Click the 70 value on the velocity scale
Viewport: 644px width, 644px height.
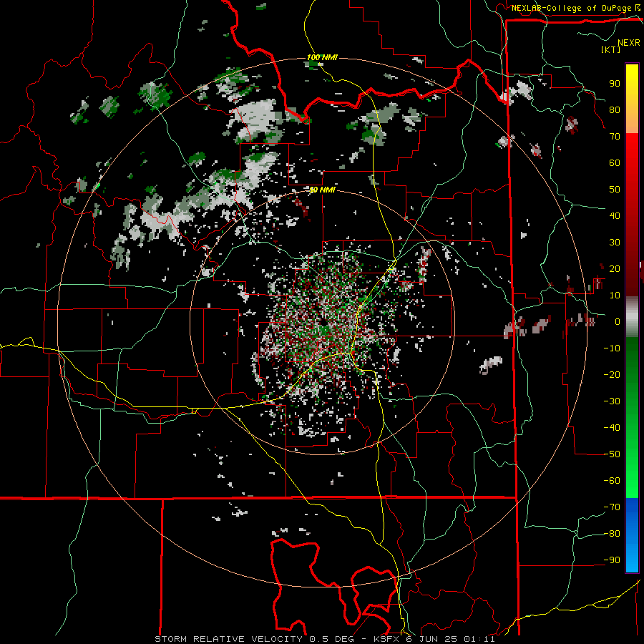(615, 137)
